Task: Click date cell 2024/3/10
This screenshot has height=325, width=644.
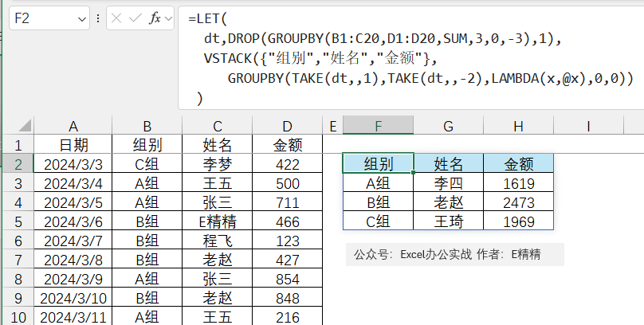Action: pyautogui.click(x=73, y=298)
